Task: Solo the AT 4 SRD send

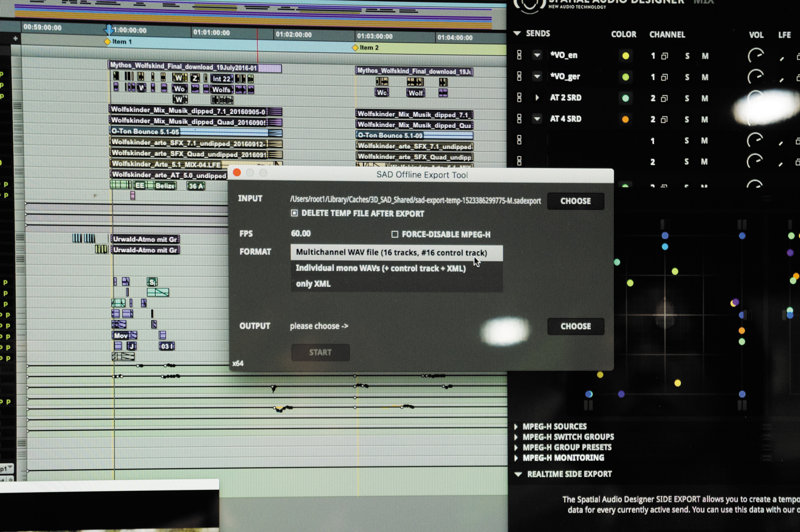Action: pyautogui.click(x=687, y=119)
